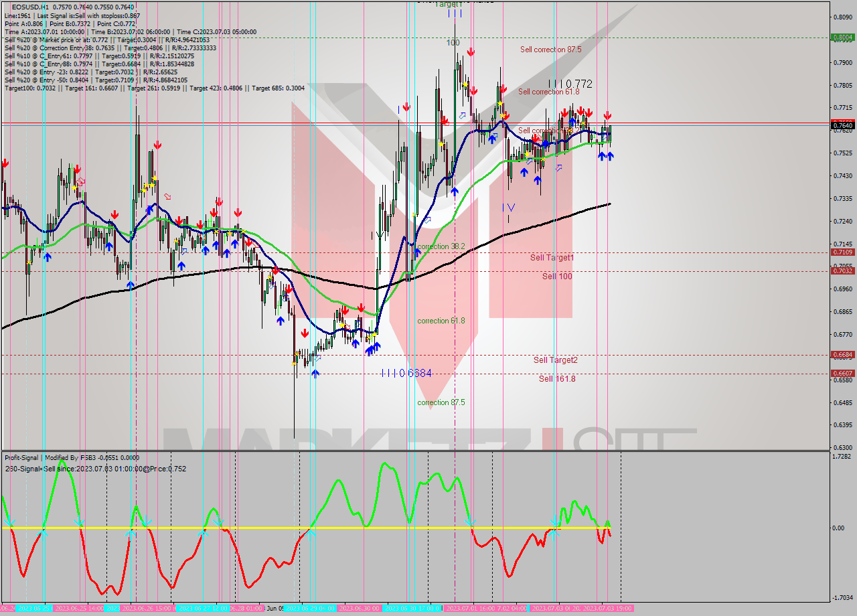Click the 'Sell 100' label
Viewport: 857px width, 616px height.
[557, 276]
